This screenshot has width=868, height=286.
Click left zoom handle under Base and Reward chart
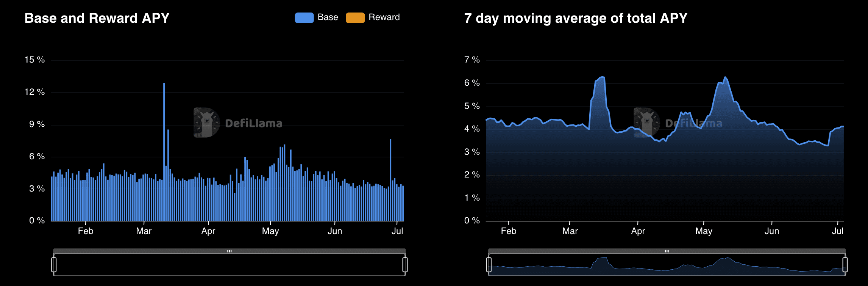tap(54, 265)
